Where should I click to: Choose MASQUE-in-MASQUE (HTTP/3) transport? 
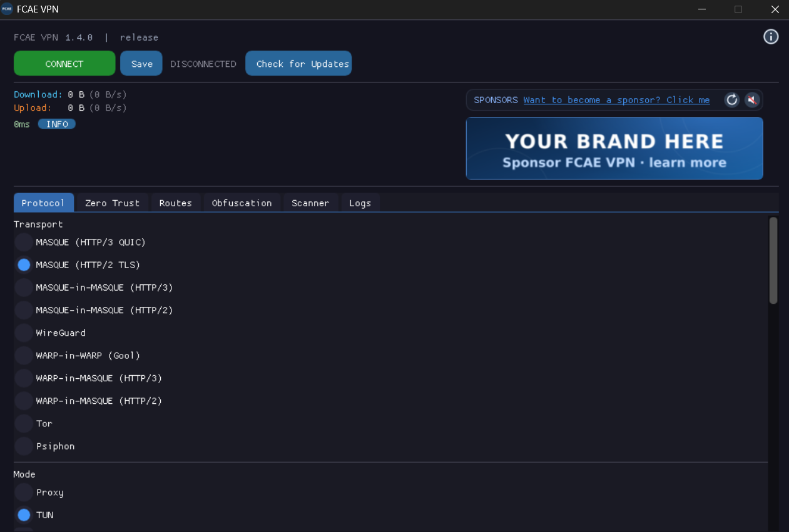point(94,288)
